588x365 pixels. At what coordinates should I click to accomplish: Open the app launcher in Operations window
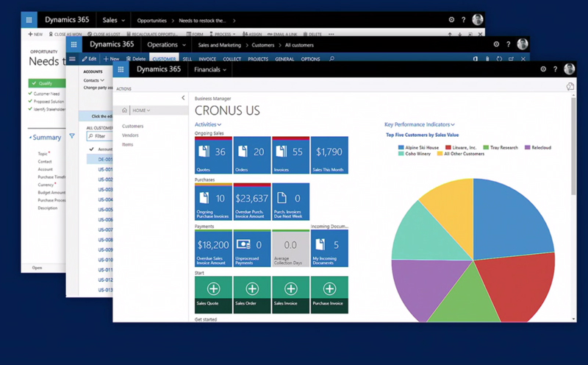[x=74, y=45]
